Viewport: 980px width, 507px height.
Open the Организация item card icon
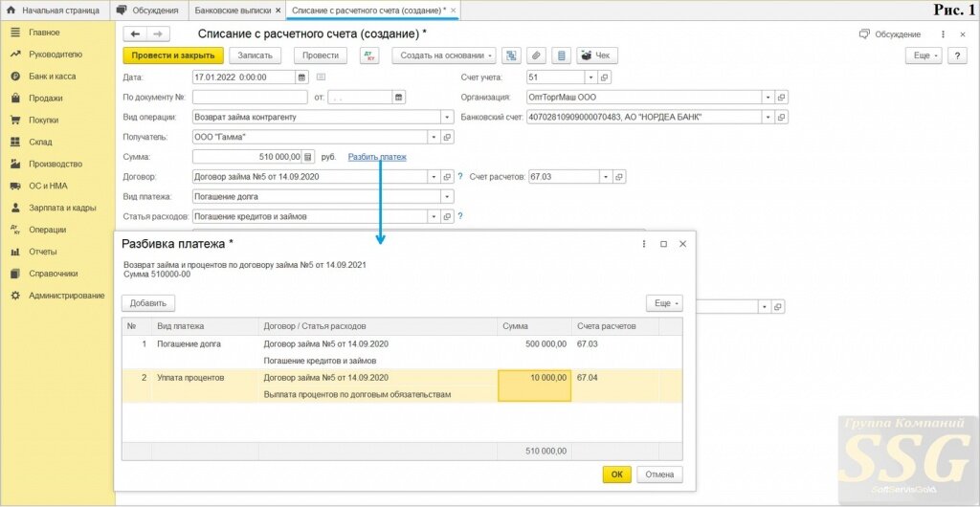tap(782, 98)
